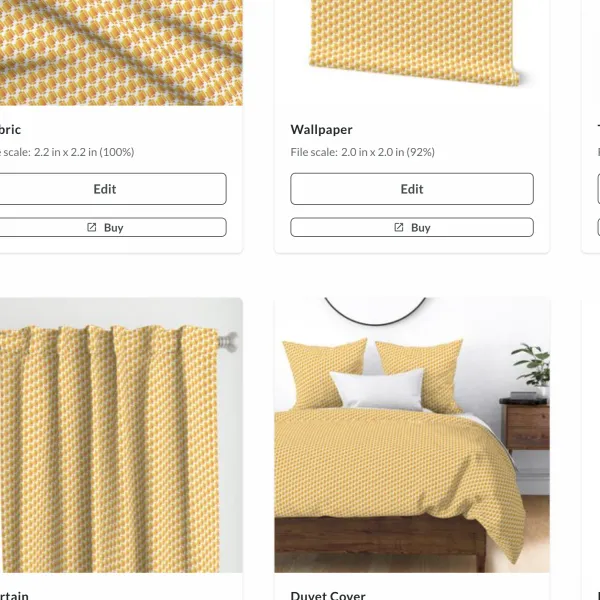
Task: Click the Curtain card title
Action: (14, 595)
